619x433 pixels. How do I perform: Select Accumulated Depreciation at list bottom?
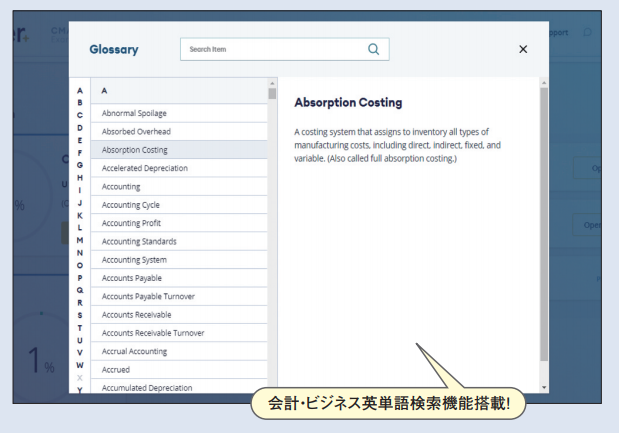(x=147, y=387)
